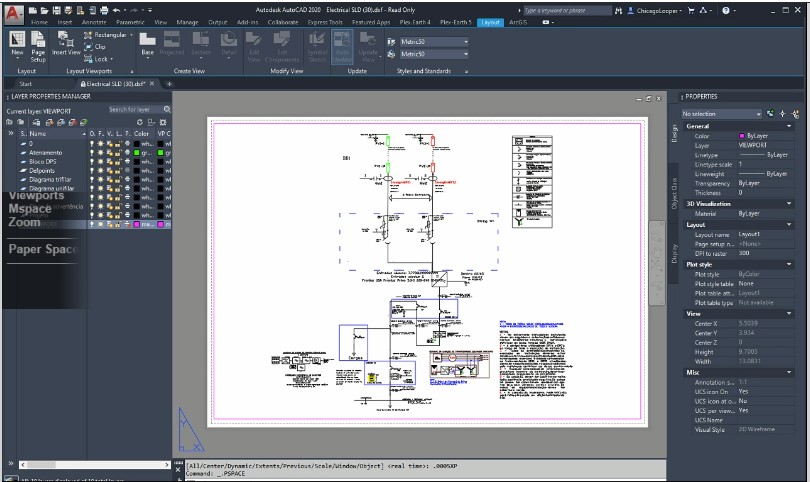Click the black color swatch of layer 0
This screenshot has width=810, height=482.
coord(136,144)
